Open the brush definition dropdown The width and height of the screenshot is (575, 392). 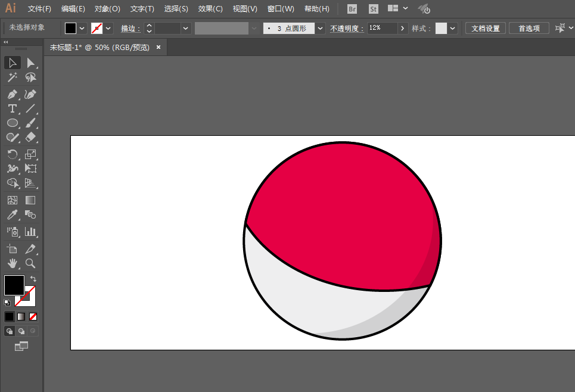pos(320,28)
